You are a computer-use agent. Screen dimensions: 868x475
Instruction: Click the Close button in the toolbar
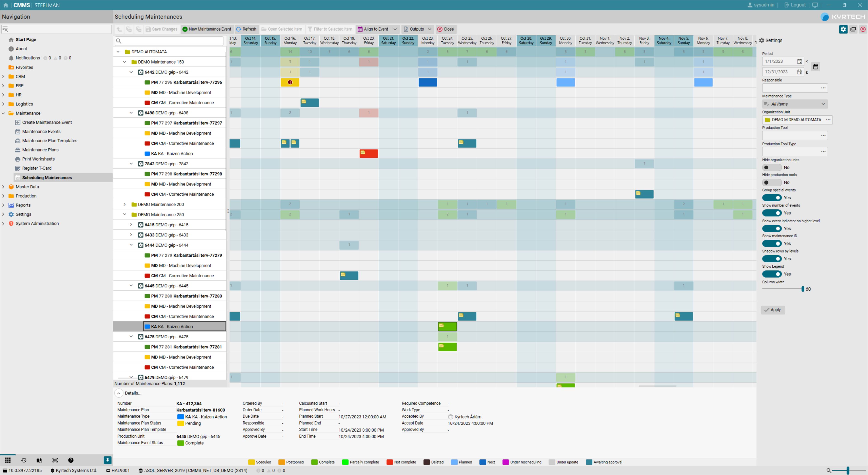(446, 29)
